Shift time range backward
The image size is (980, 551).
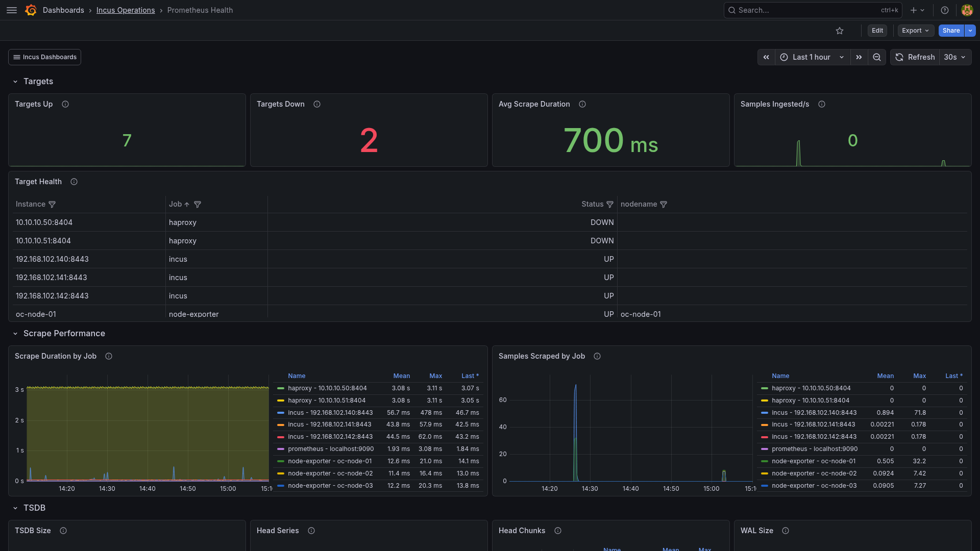click(x=766, y=57)
